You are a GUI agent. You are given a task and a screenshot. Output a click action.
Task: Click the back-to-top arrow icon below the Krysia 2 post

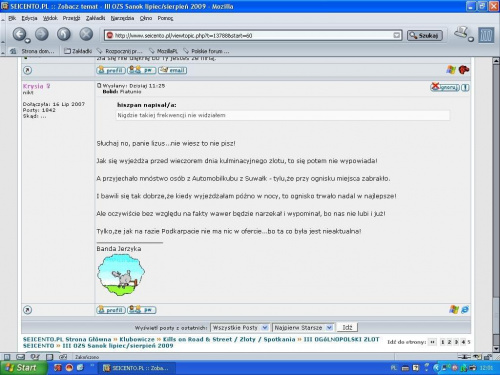click(x=28, y=310)
